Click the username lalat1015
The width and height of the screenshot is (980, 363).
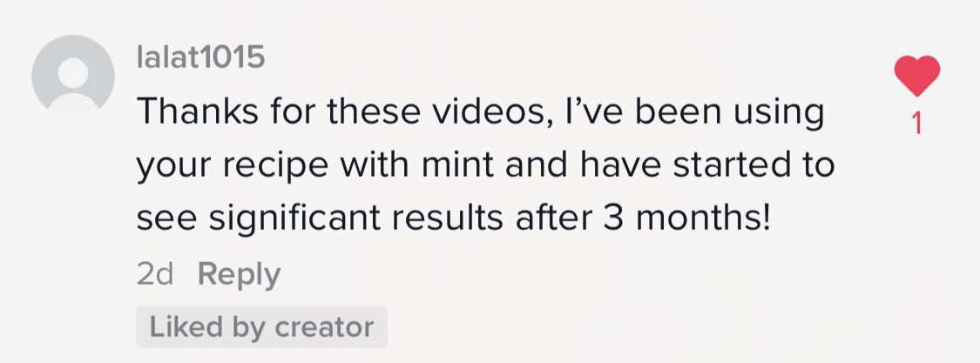200,58
